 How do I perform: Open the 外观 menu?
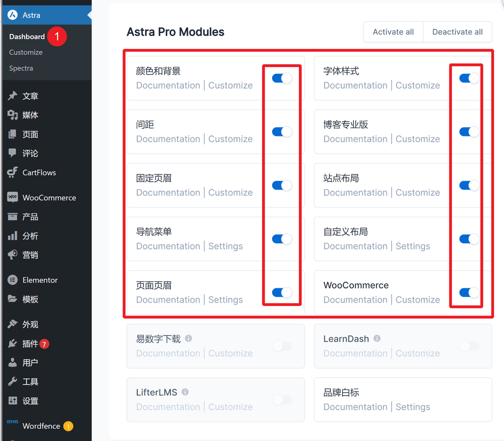tap(47, 324)
